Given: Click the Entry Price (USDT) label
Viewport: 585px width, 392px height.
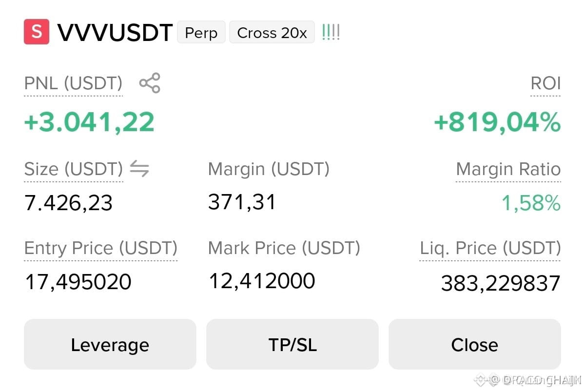Looking at the screenshot, I should [x=101, y=248].
